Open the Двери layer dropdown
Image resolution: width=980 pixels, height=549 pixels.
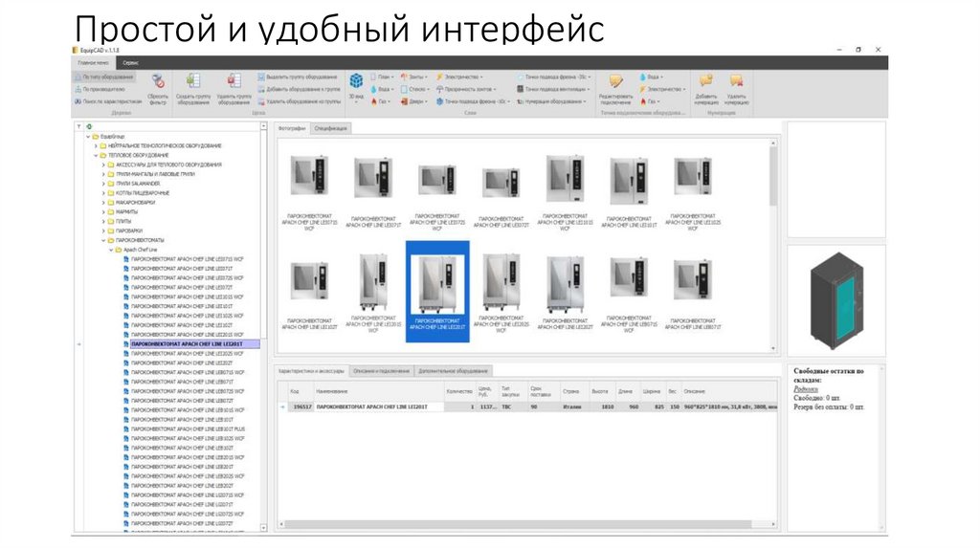(414, 101)
